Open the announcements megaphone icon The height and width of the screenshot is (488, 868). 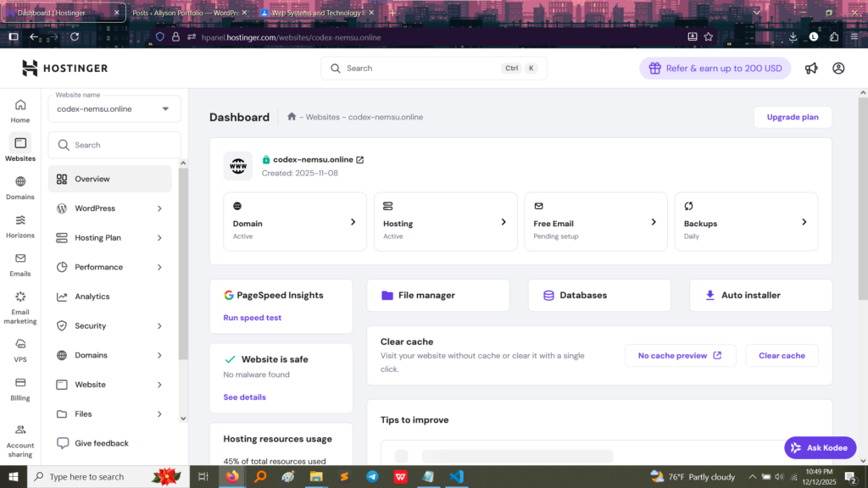point(811,69)
